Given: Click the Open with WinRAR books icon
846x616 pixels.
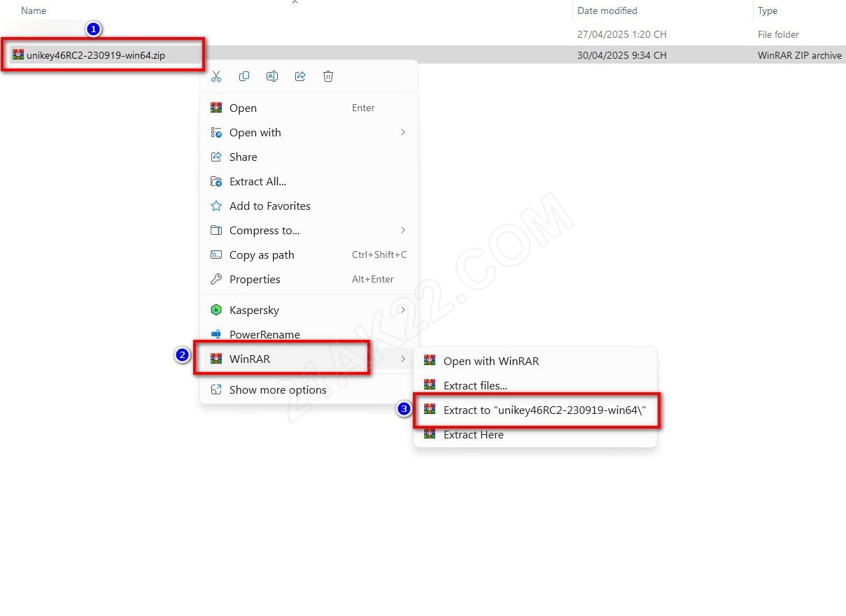Looking at the screenshot, I should click(430, 361).
